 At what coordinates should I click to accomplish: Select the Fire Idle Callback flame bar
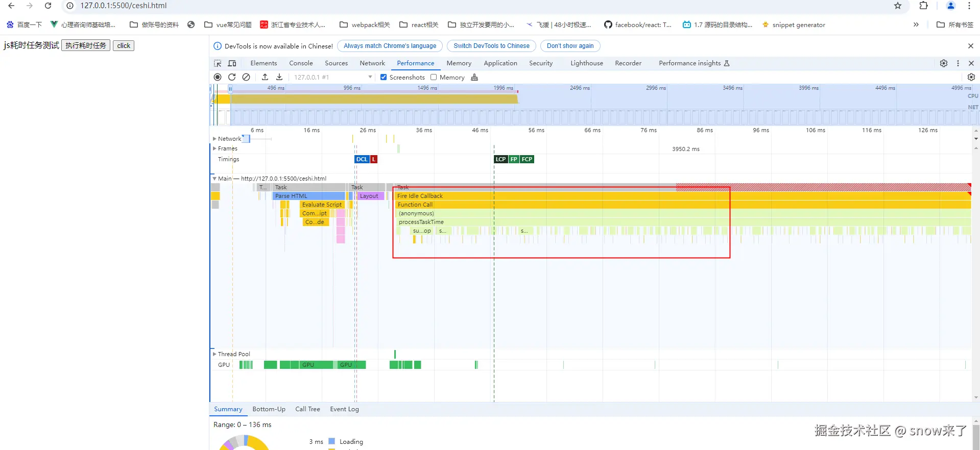(682, 196)
